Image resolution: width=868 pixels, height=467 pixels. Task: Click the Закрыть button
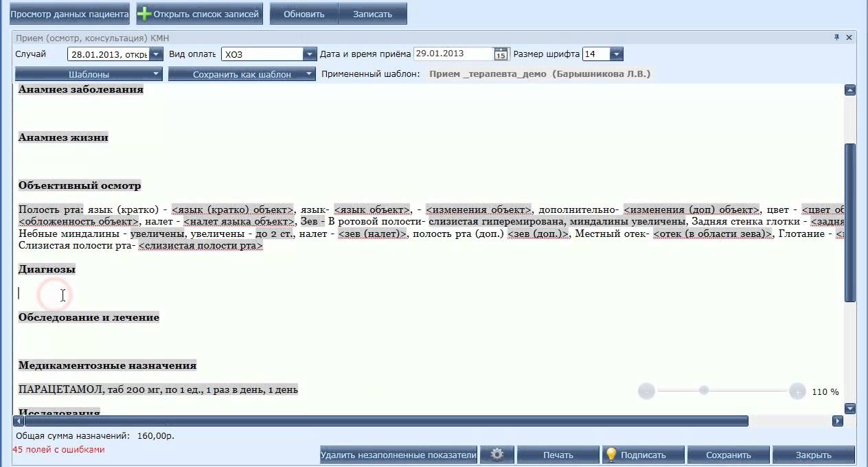[813, 455]
